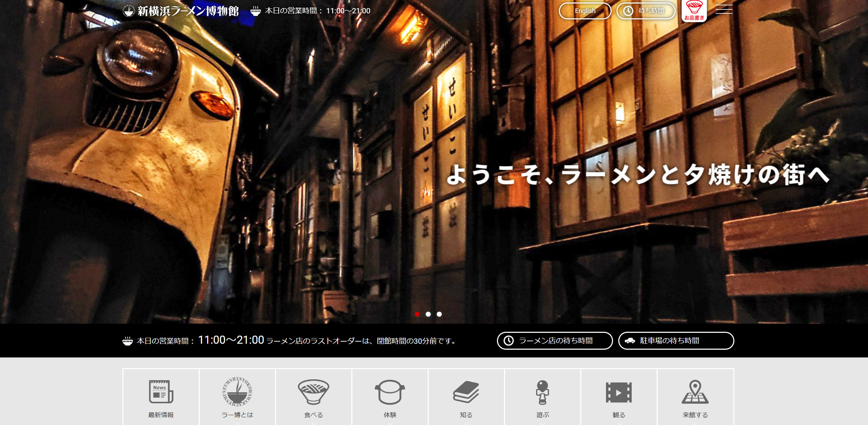Open the ラー博とは circular emblem icon
868x425 pixels.
[x=237, y=392]
